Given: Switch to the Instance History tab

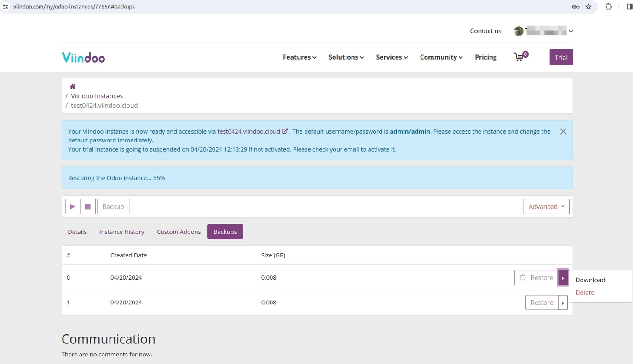Looking at the screenshot, I should click(122, 232).
